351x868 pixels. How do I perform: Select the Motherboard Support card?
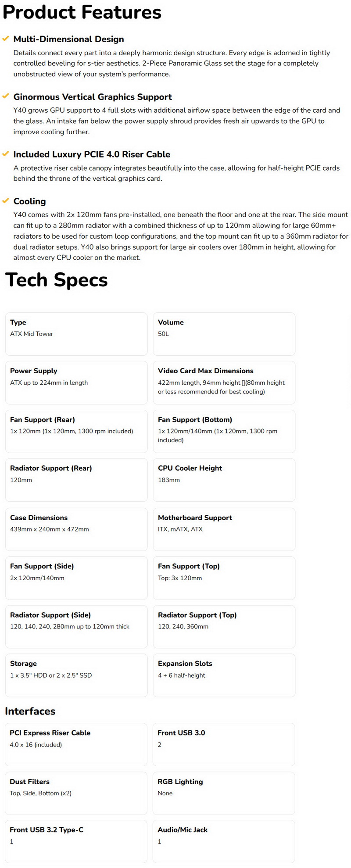(224, 529)
